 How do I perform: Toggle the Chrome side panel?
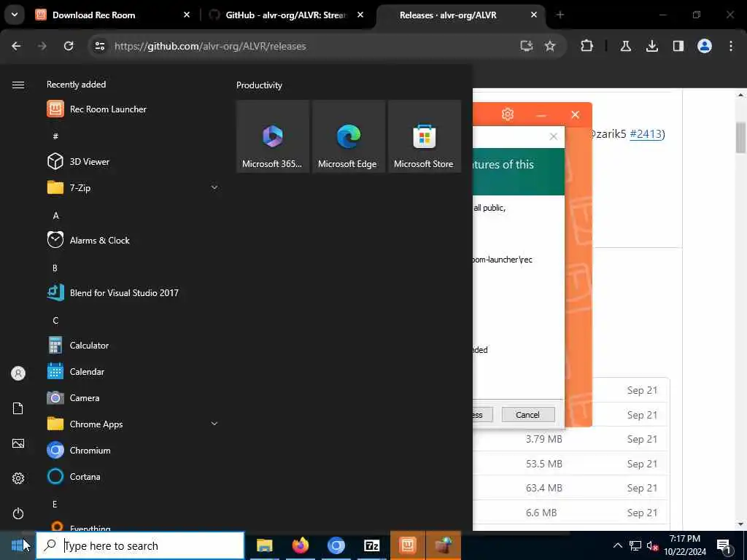point(678,46)
